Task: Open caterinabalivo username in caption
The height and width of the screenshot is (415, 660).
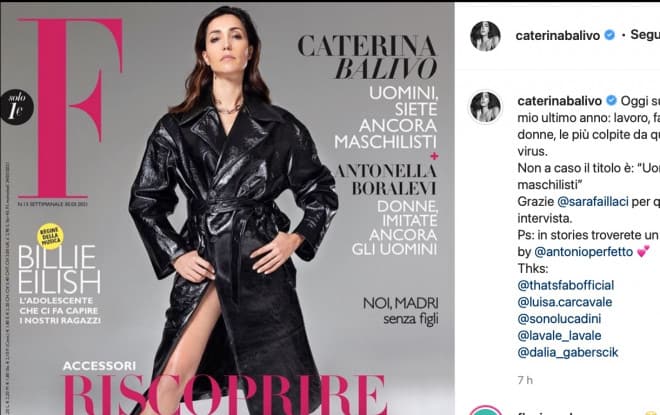Action: [560, 101]
